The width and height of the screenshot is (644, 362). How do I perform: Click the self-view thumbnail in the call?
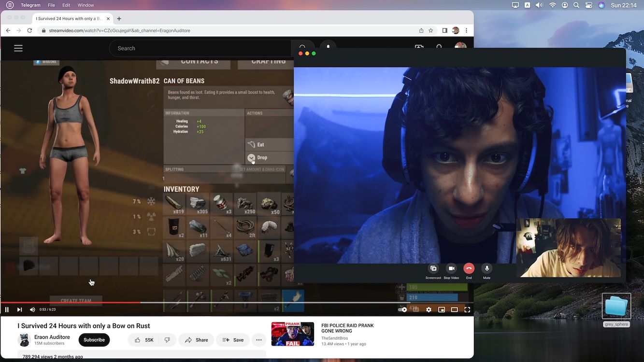[x=569, y=248]
